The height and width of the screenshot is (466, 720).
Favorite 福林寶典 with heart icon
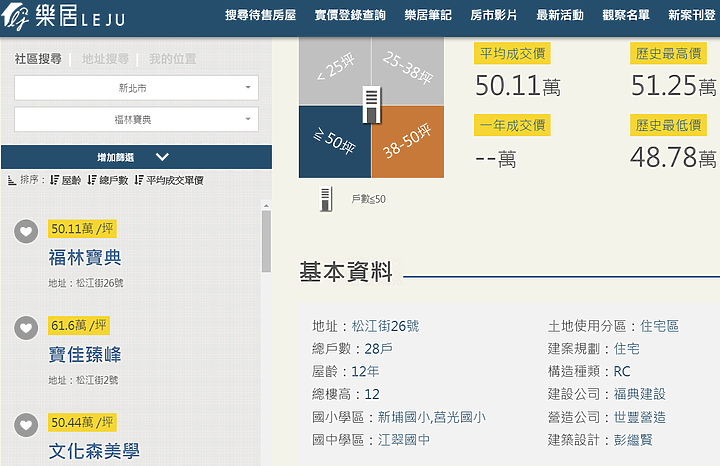pos(26,231)
